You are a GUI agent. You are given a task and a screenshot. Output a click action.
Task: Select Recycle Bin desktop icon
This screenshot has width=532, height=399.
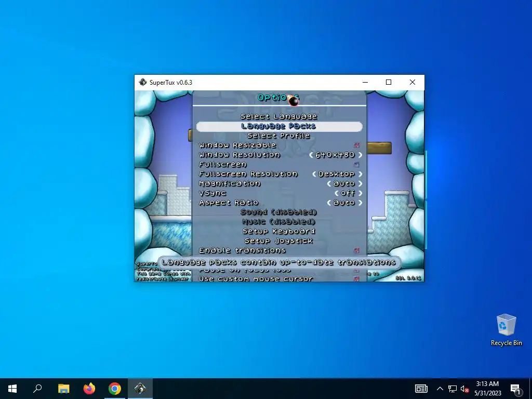click(x=506, y=329)
